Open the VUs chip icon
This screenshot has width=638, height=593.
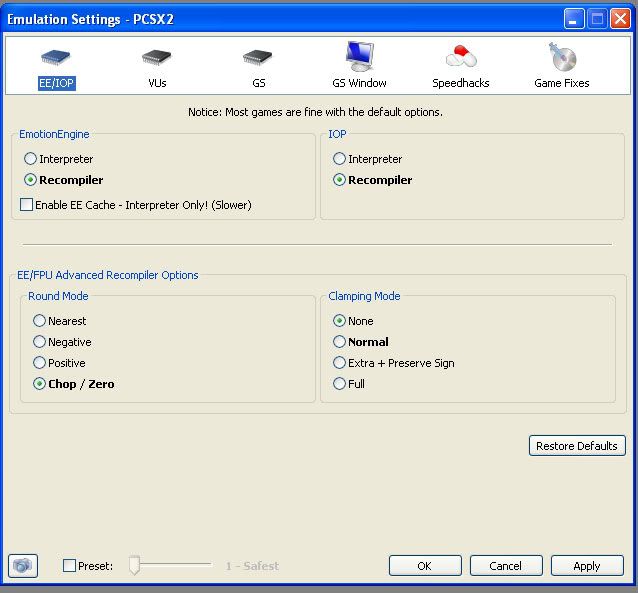click(x=157, y=57)
